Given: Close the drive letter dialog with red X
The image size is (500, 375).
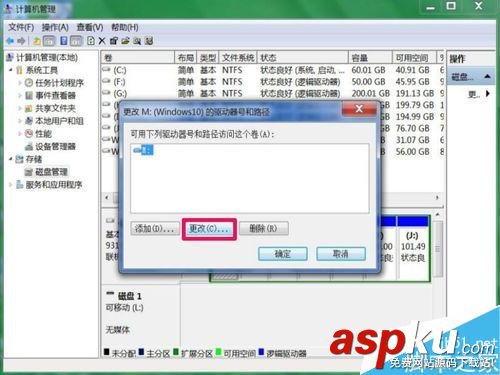Looking at the screenshot, I should 359,109.
